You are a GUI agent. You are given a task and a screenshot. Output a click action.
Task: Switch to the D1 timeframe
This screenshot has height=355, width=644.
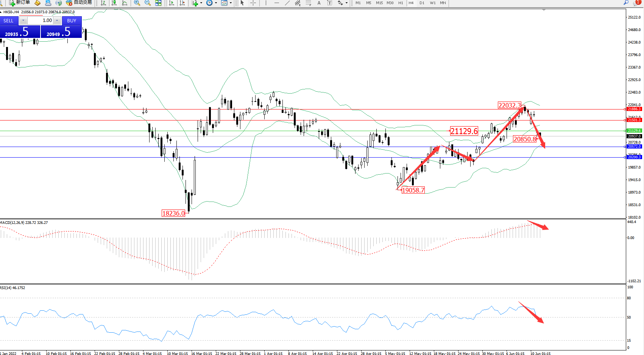(422, 3)
